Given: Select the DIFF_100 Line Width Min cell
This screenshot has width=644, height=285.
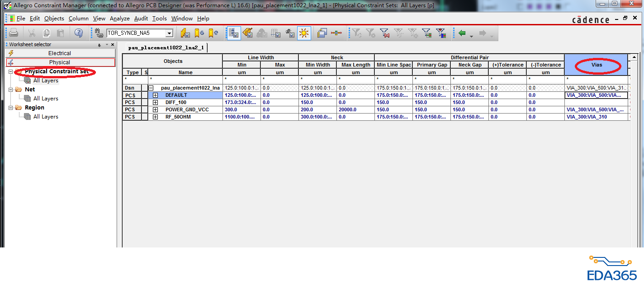Looking at the screenshot, I should tap(241, 102).
